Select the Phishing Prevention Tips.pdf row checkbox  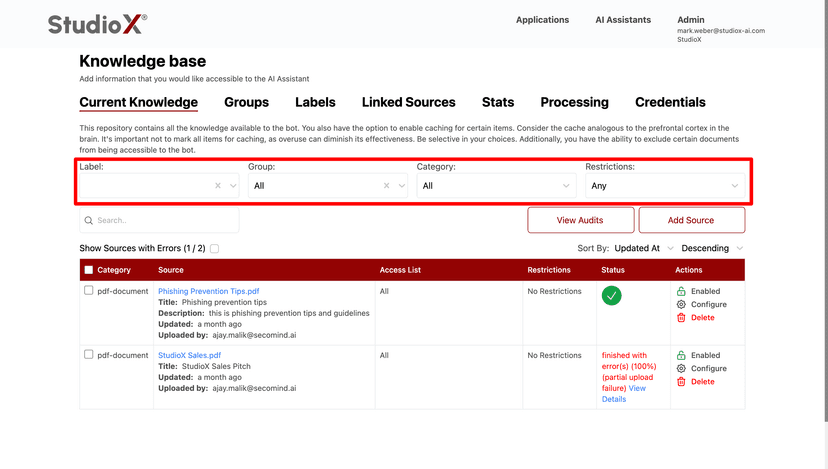pyautogui.click(x=89, y=290)
